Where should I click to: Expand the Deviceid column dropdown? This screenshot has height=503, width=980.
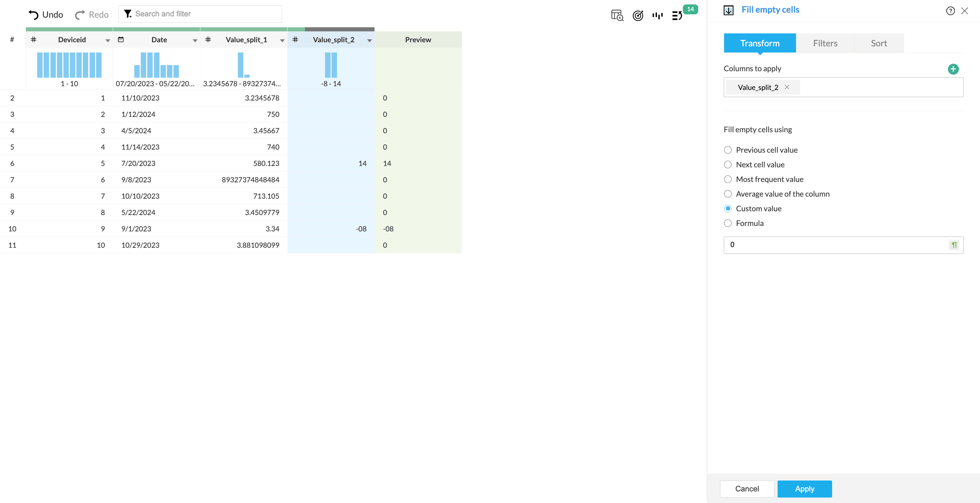coord(108,40)
